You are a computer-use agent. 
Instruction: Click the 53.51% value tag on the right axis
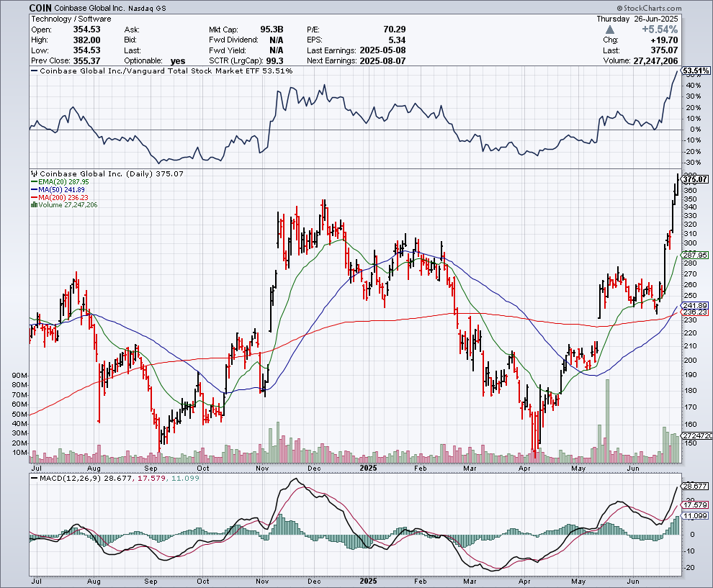tap(696, 71)
